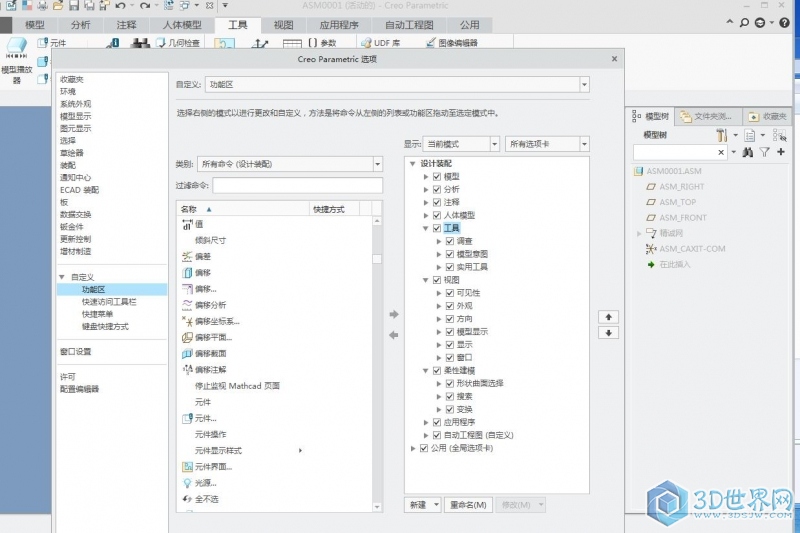Screen dimensions: 800x533
Task: Sort commands by the 名称 column header
Action: pos(243,209)
